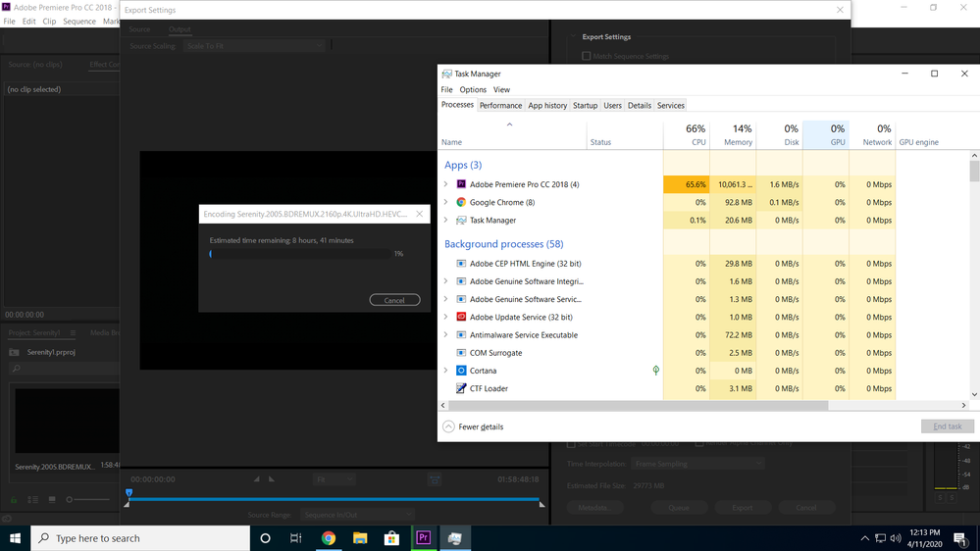Sort processes by Name column

[x=512, y=134]
